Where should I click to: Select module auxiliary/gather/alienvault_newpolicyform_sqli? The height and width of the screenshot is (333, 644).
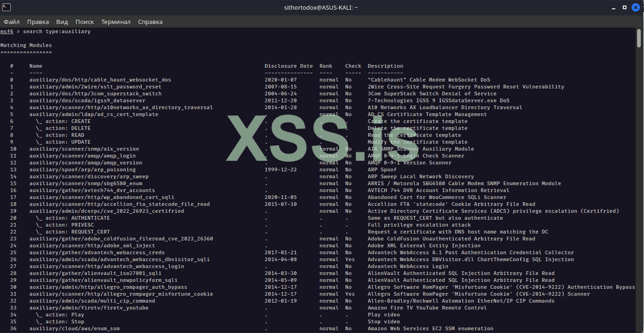pos(104,280)
